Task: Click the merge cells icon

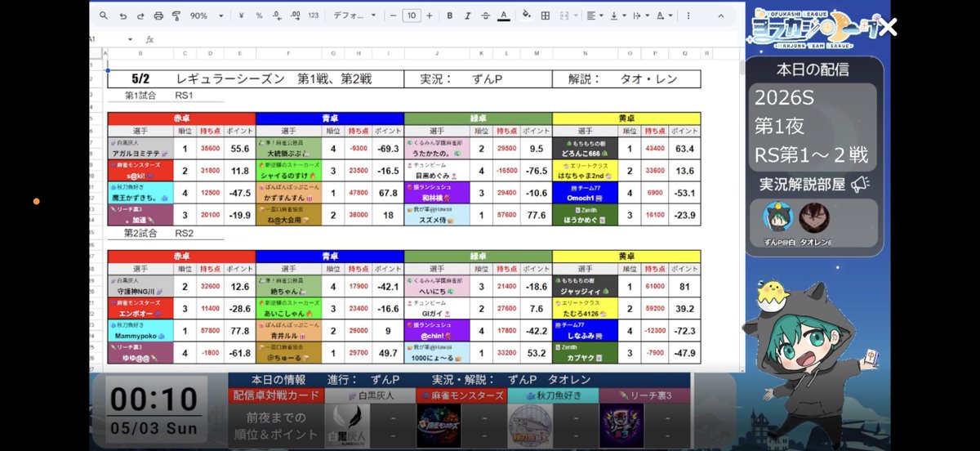Action: tap(566, 16)
